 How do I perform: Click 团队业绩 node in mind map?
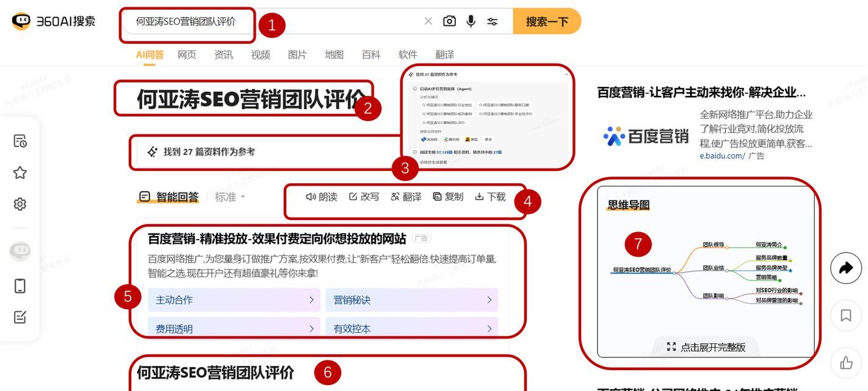(713, 268)
